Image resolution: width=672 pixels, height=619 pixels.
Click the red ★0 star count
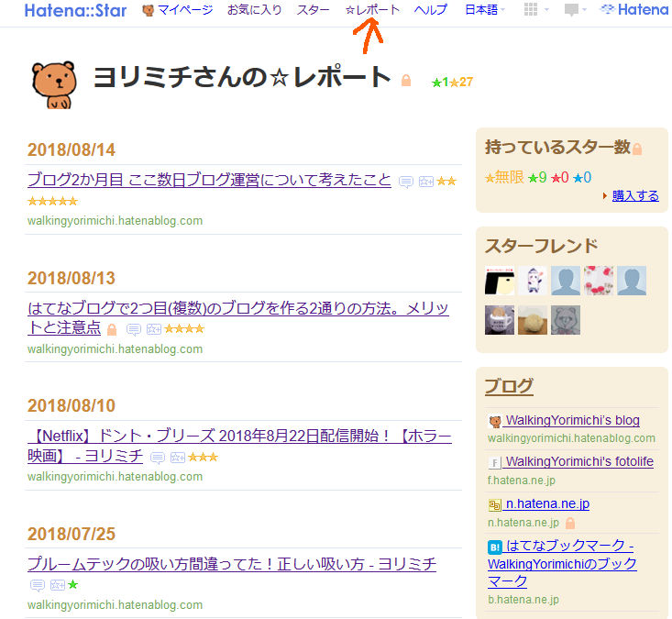point(560,177)
